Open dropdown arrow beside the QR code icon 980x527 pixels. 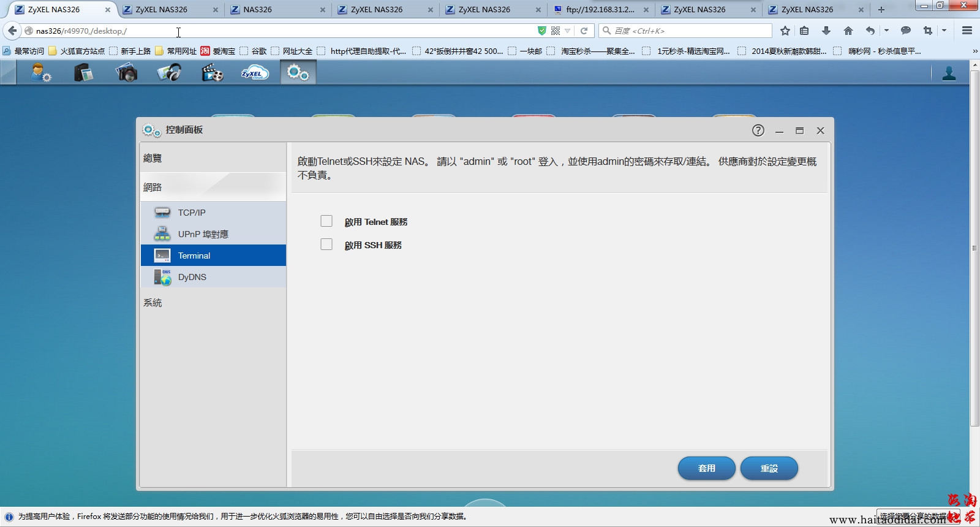[x=568, y=31]
